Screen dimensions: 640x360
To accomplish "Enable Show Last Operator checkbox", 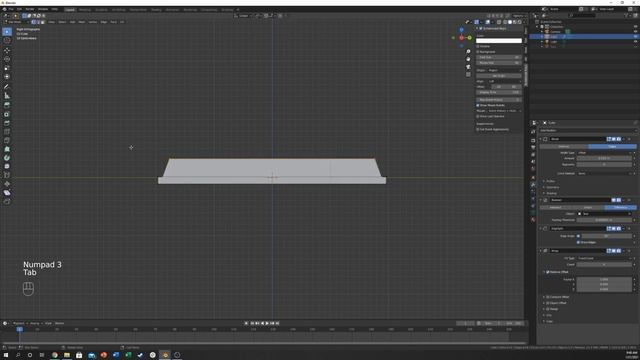I will point(478,116).
